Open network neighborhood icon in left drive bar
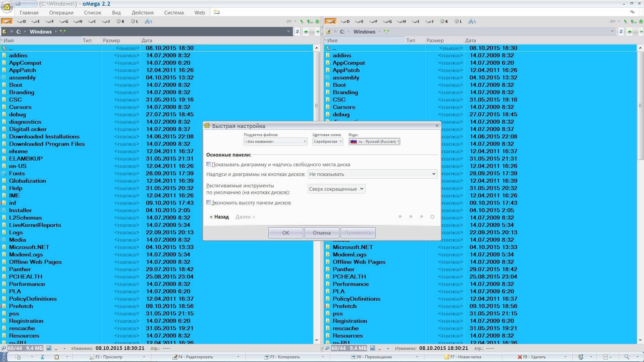This screenshot has height=362, width=644. 148,21
